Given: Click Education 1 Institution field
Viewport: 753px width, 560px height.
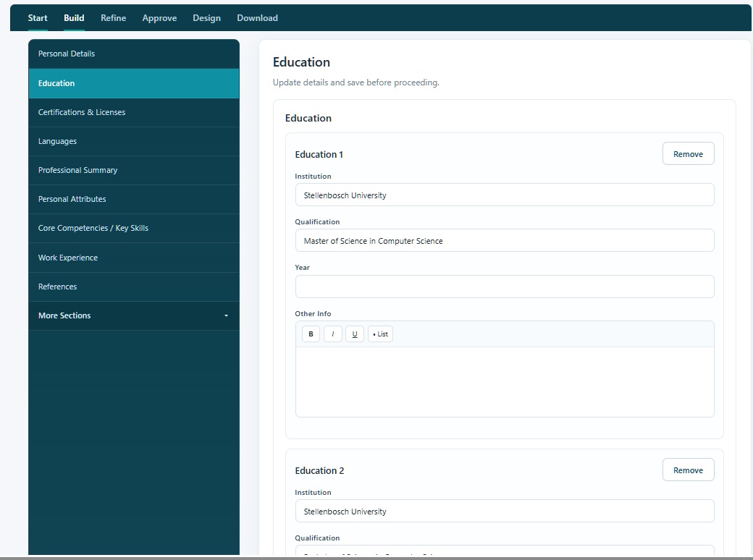Looking at the screenshot, I should 504,195.
